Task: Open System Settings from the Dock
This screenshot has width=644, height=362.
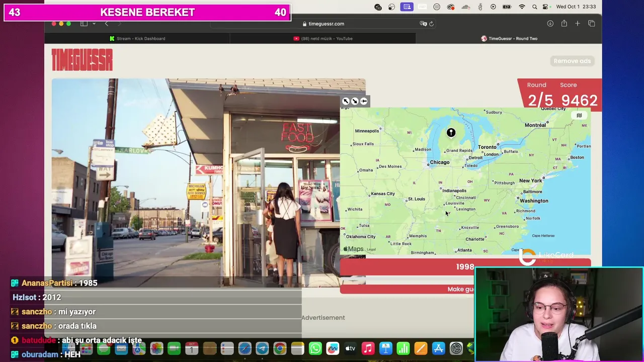Action: click(456, 348)
